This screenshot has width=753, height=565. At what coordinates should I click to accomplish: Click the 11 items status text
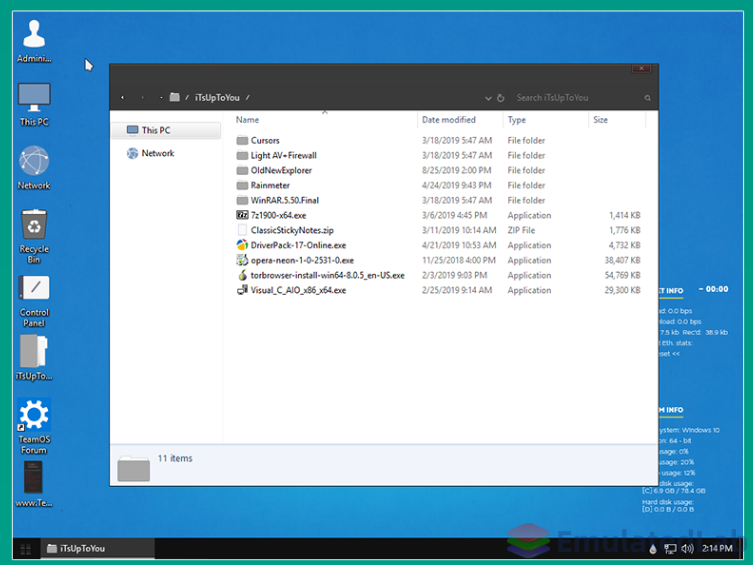tap(175, 458)
